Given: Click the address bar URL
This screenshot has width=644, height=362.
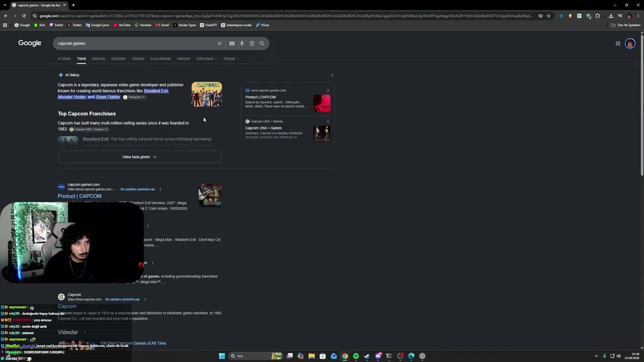Looking at the screenshot, I should (286, 16).
